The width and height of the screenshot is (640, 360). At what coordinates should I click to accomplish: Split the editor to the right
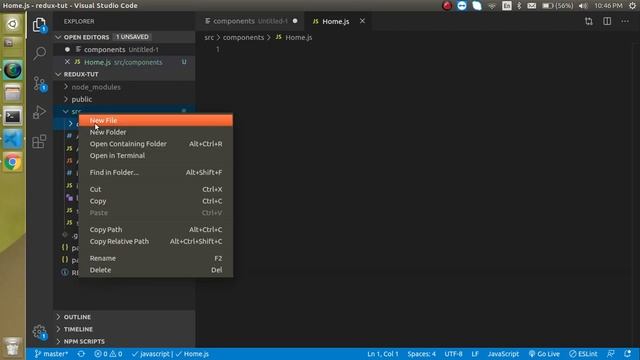607,21
